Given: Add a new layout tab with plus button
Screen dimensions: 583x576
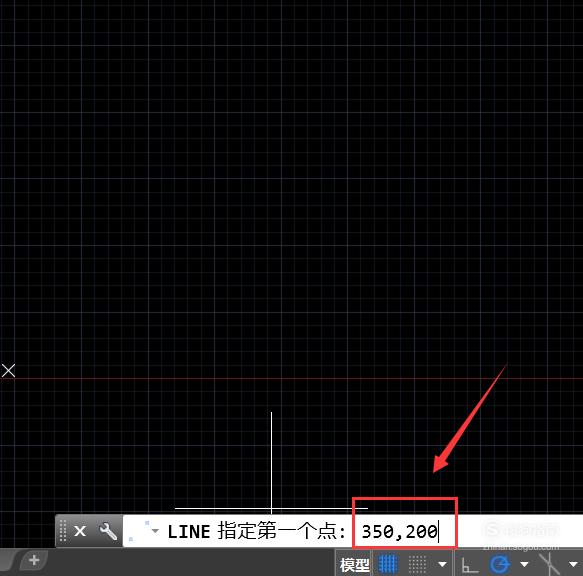Looking at the screenshot, I should click(34, 560).
